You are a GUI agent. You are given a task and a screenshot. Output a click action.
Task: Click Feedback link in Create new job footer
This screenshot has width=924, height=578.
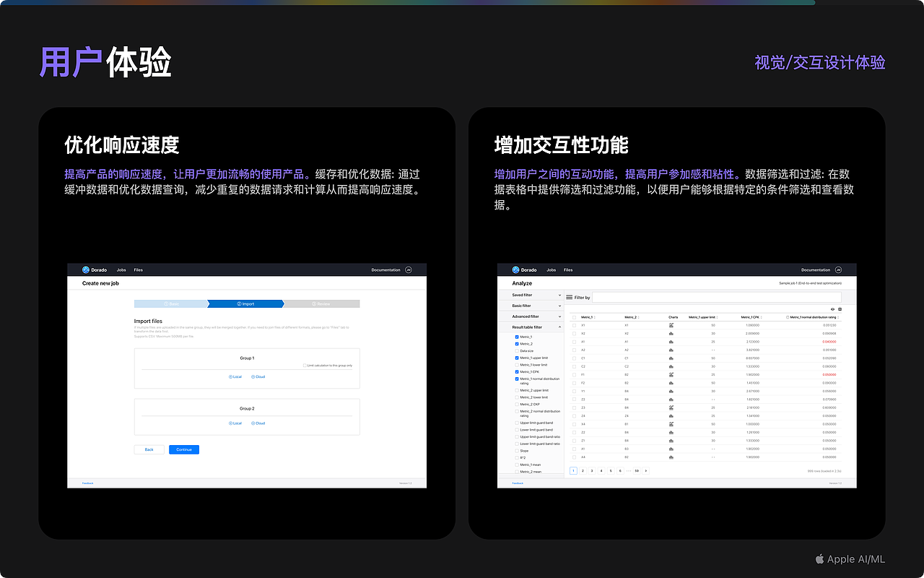pos(87,483)
